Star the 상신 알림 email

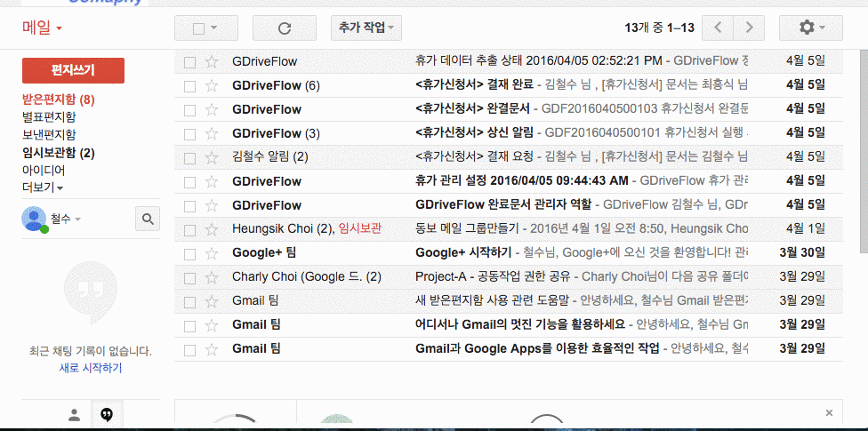tap(211, 133)
